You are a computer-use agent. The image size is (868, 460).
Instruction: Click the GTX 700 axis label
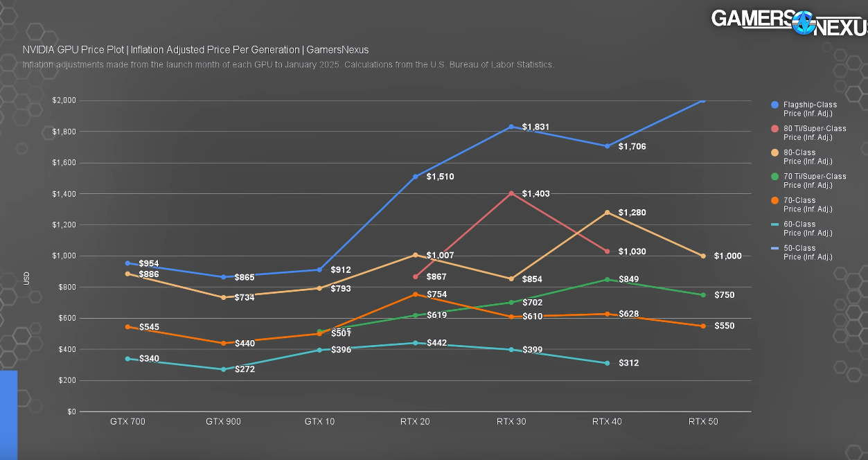coord(127,421)
